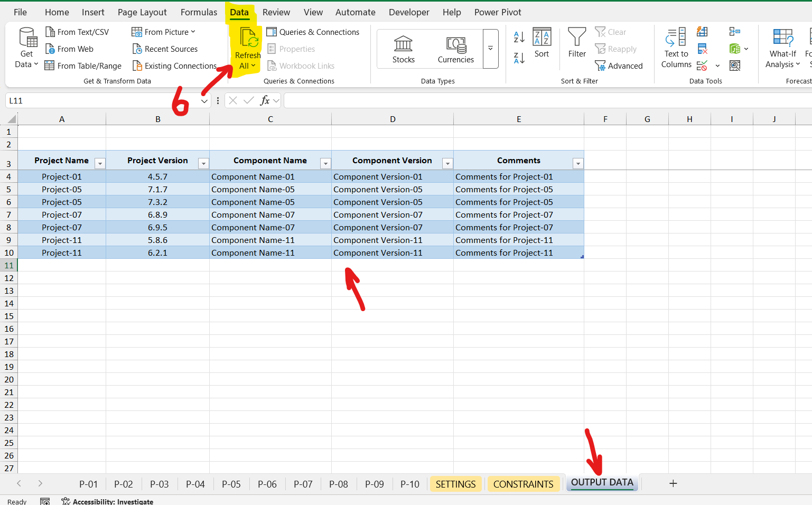This screenshot has width=812, height=505.
Task: Switch to the P-10 sheet
Action: 409,484
